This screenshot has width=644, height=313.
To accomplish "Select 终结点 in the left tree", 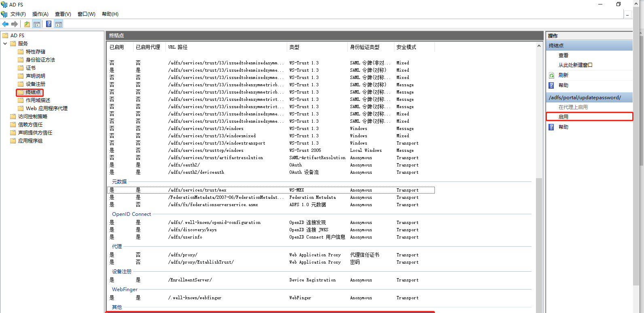I will point(33,92).
